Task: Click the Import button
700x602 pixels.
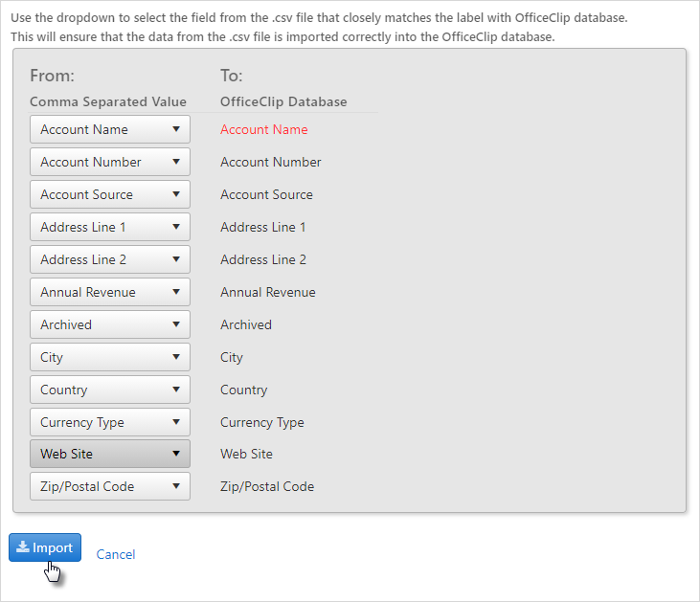Action: 45,547
